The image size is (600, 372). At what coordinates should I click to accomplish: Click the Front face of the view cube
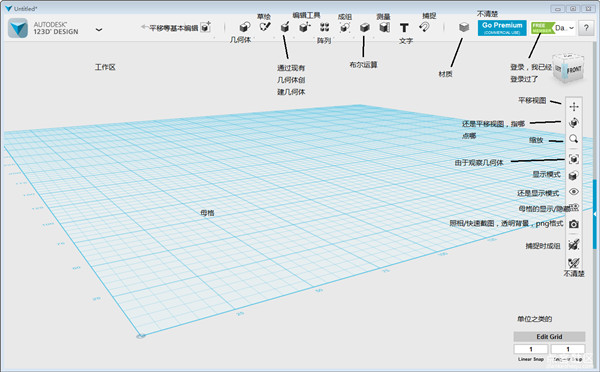574,70
